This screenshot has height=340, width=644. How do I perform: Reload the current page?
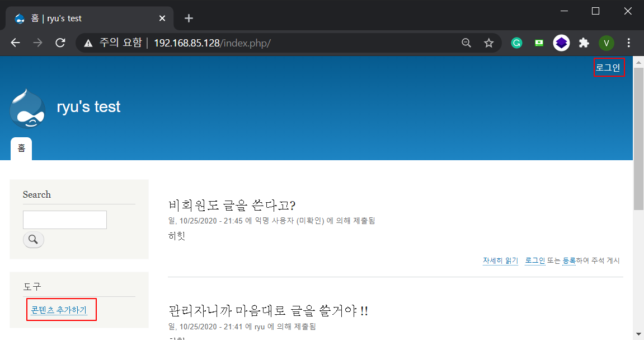tap(60, 43)
